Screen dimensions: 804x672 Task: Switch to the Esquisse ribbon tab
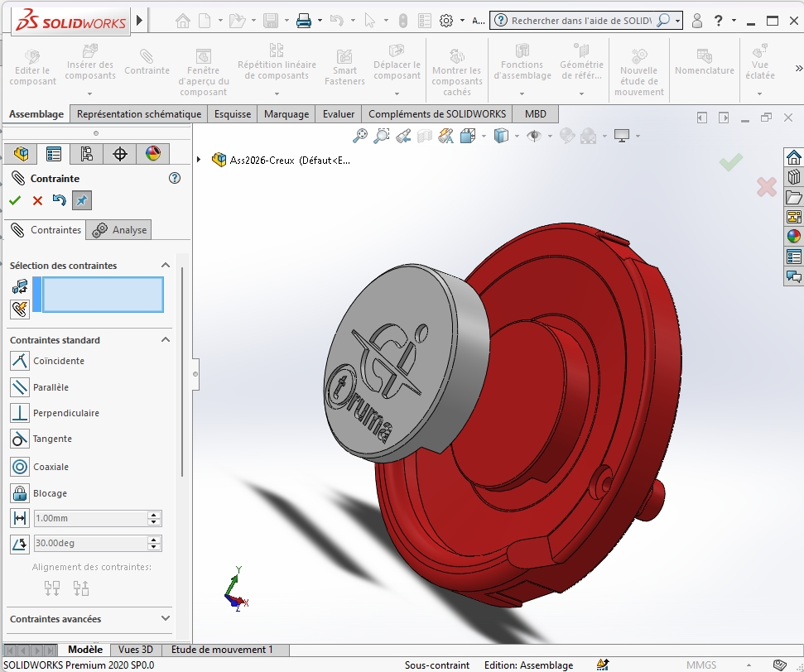click(233, 114)
